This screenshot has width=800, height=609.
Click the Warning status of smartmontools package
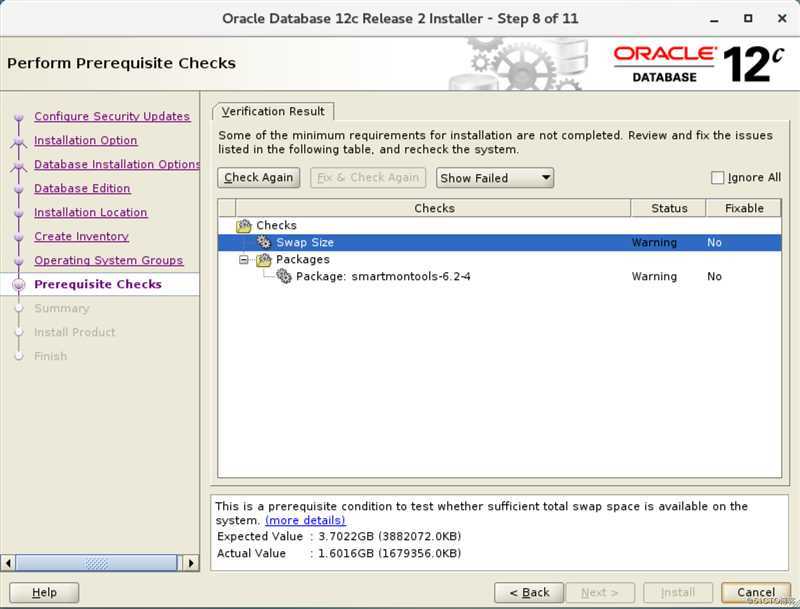(654, 276)
